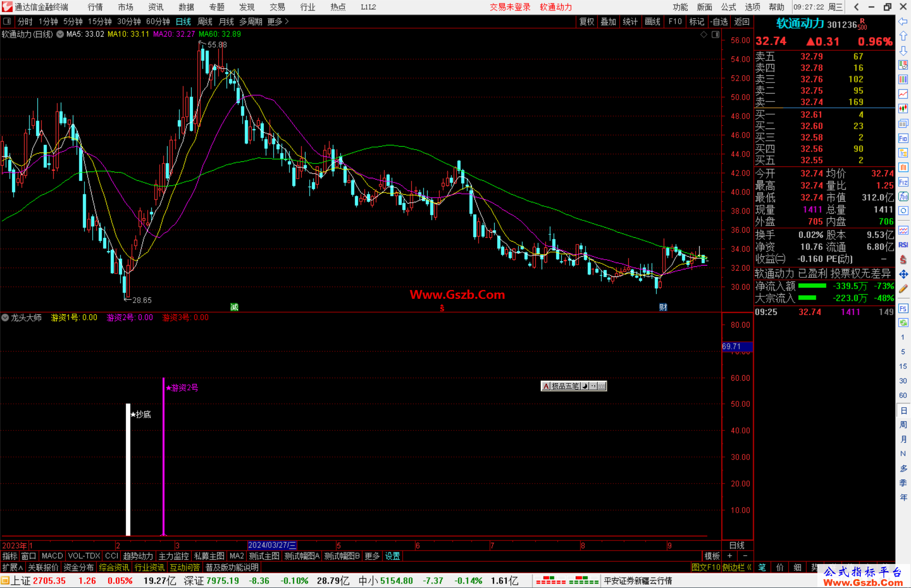Switch to the 主力监控 indicator tab
911x588 pixels.
pos(174,556)
